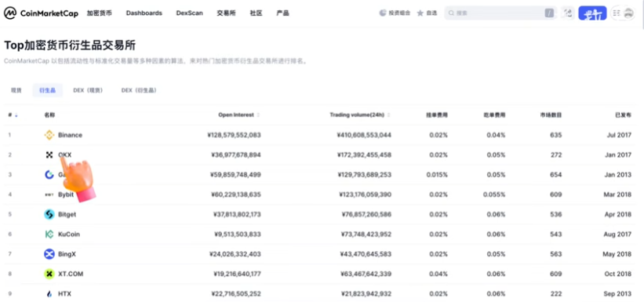Click XT.COM volume ¥63,467,642,339
Screen dimensions: 644x302
(x=366, y=274)
